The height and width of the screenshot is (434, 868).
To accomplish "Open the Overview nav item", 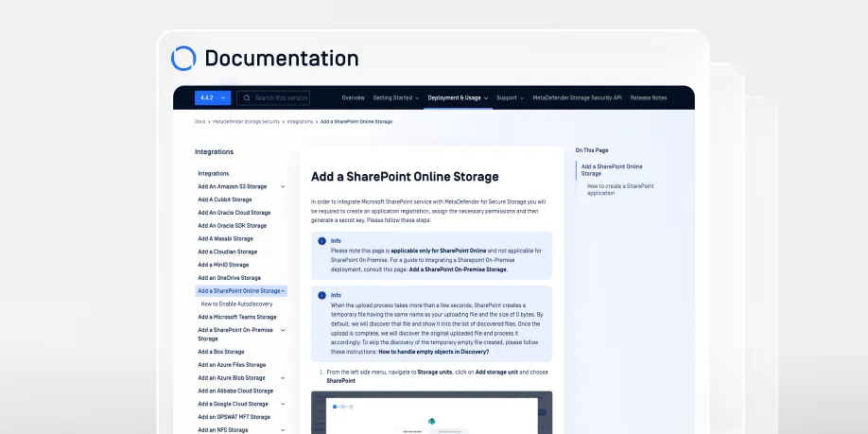I will tap(354, 98).
